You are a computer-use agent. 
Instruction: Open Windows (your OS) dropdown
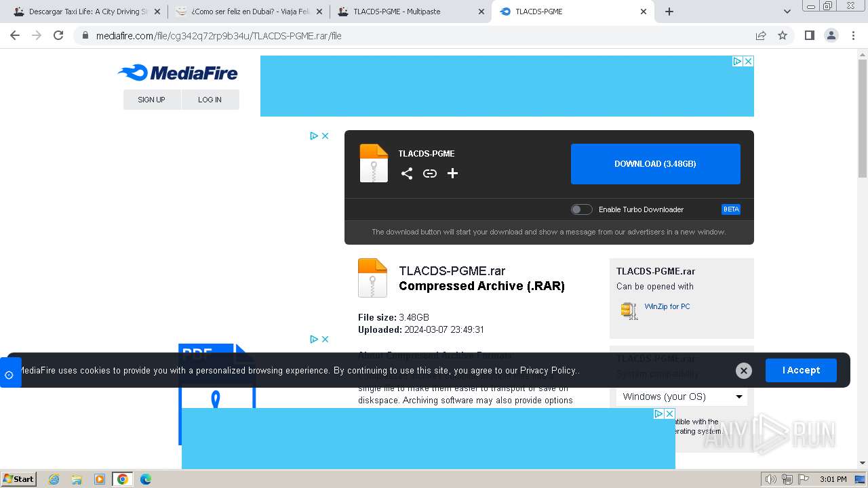tap(682, 396)
